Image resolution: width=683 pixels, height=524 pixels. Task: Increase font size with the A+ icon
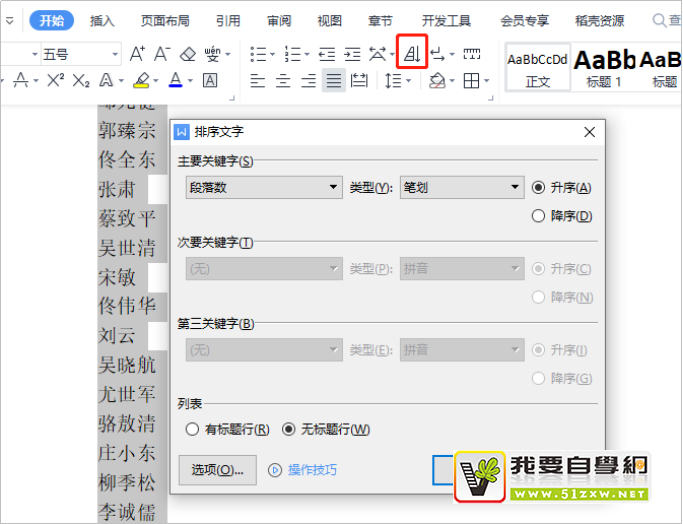tap(137, 54)
